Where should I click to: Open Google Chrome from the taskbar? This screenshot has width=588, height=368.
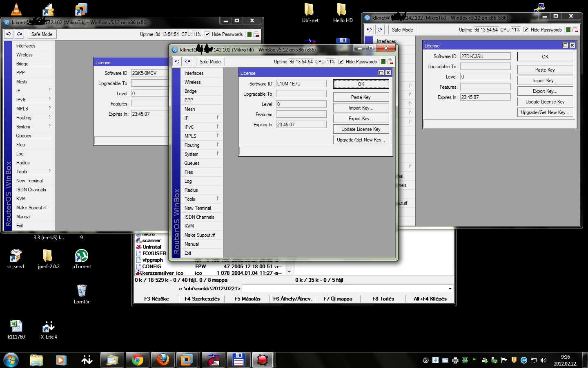[137, 360]
